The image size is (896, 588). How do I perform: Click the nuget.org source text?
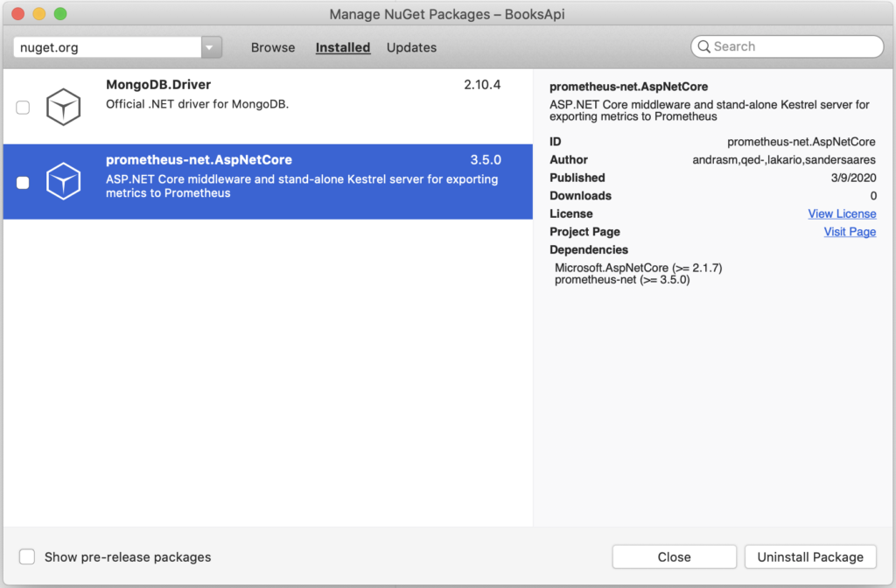coord(49,47)
